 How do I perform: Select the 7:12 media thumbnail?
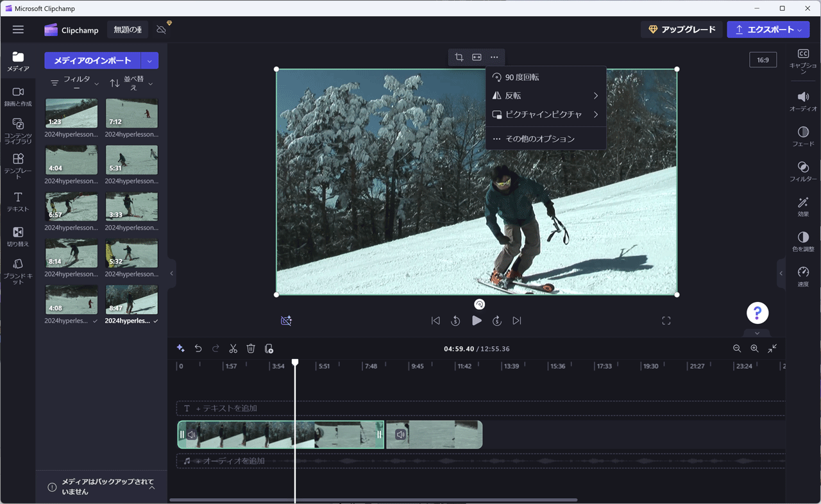(131, 113)
